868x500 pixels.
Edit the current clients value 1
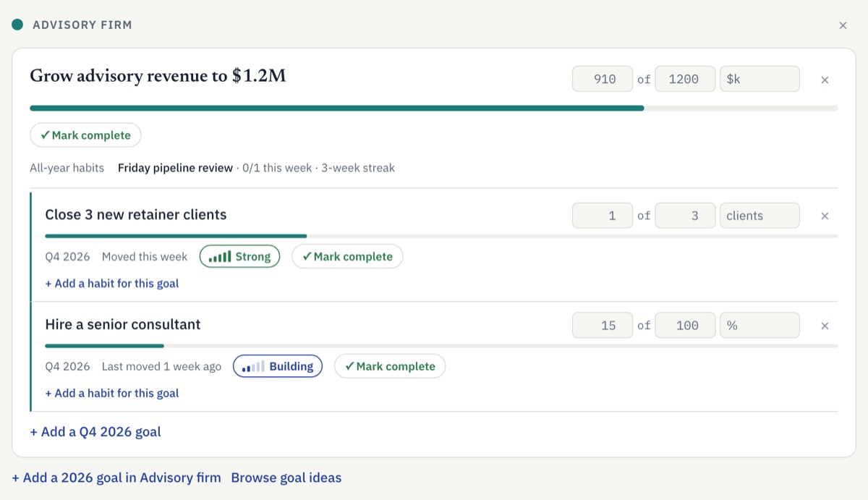603,216
